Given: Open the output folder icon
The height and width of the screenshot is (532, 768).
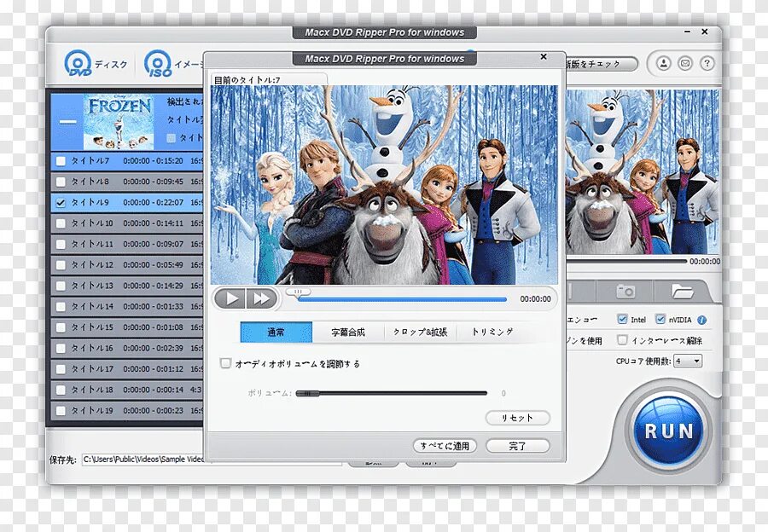Looking at the screenshot, I should (682, 292).
